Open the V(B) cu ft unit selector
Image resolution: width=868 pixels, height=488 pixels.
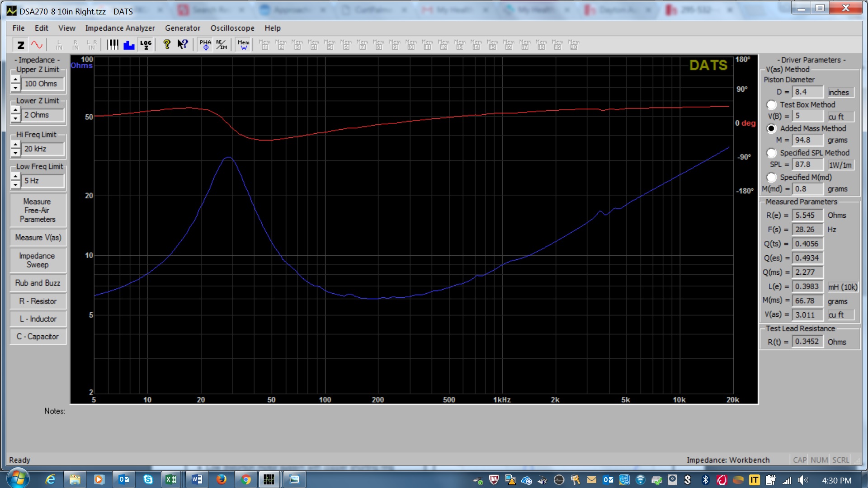(840, 117)
